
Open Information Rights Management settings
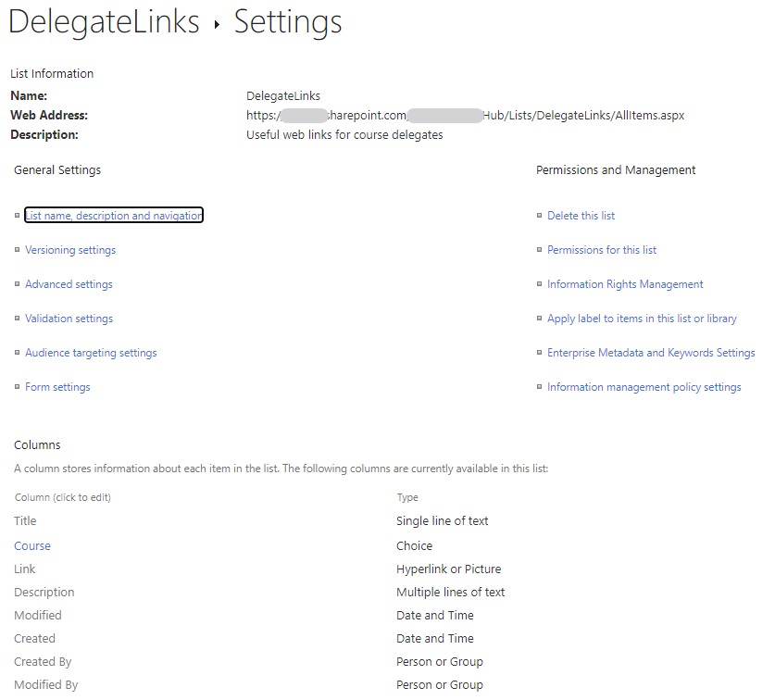(625, 284)
